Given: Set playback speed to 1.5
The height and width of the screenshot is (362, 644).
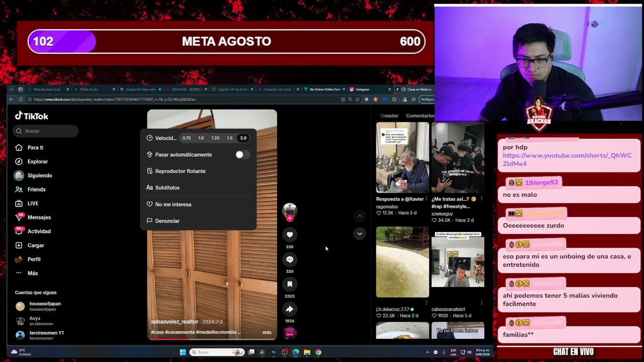Looking at the screenshot, I should (229, 138).
